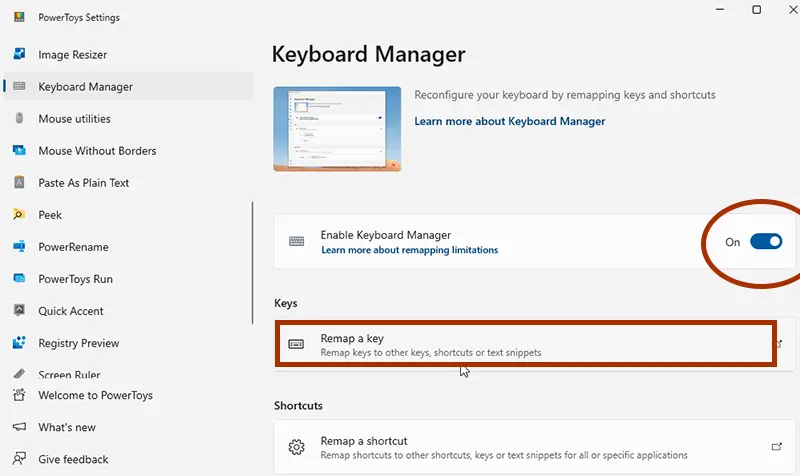This screenshot has height=476, width=800.
Task: Click the Keyboard Manager preview thumbnail
Action: 337,129
